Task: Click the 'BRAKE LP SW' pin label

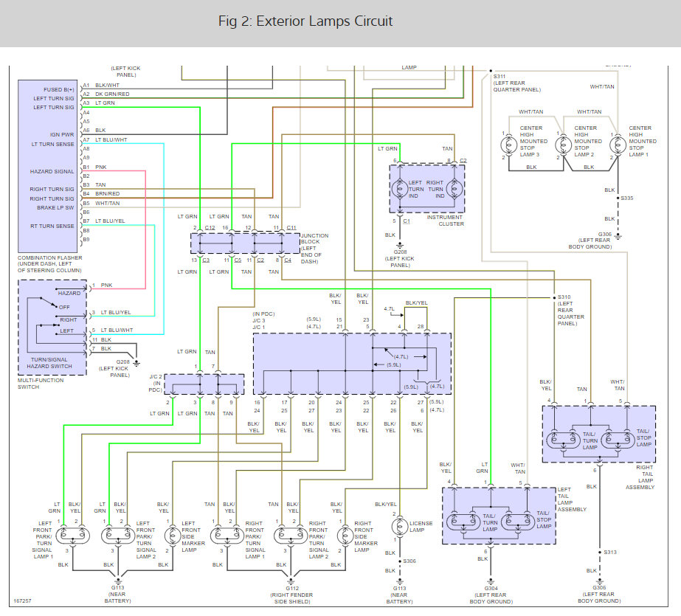Action: 55,207
